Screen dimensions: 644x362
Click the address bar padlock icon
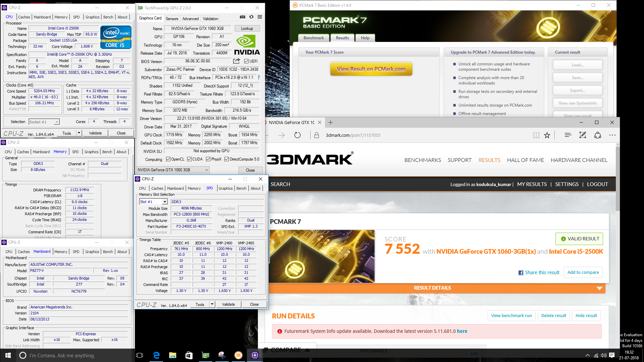(316, 135)
